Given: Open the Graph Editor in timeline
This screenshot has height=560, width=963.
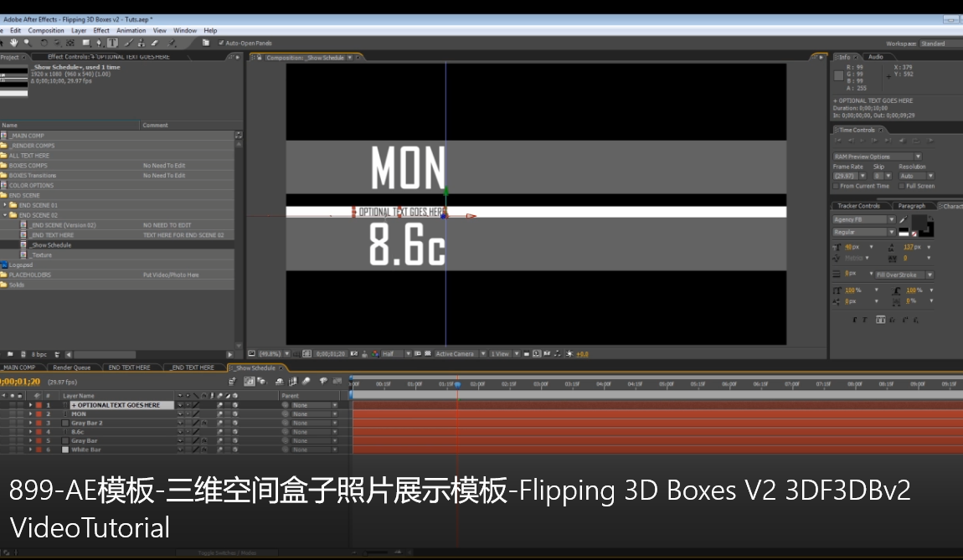Looking at the screenshot, I should [337, 382].
